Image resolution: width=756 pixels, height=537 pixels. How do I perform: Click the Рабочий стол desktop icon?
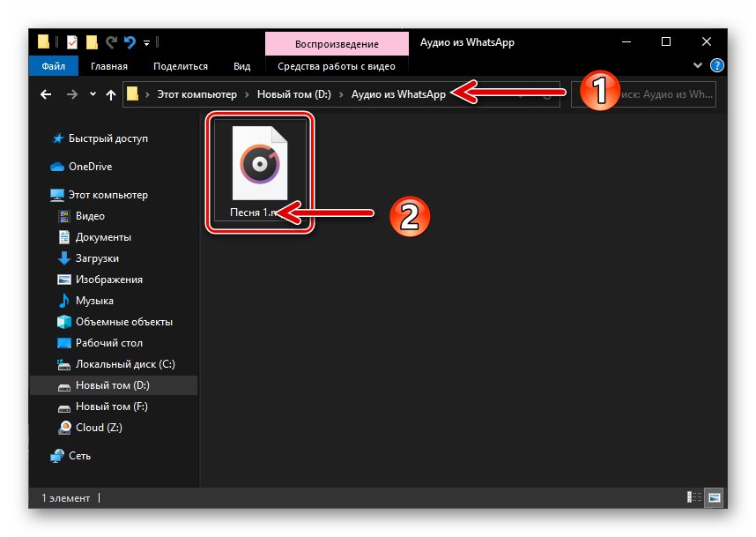pos(63,343)
